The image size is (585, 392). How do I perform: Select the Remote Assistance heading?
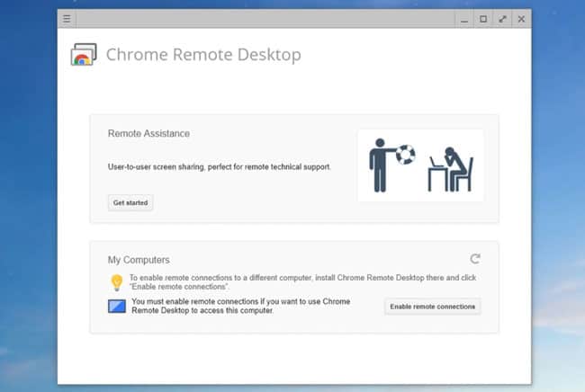point(148,133)
